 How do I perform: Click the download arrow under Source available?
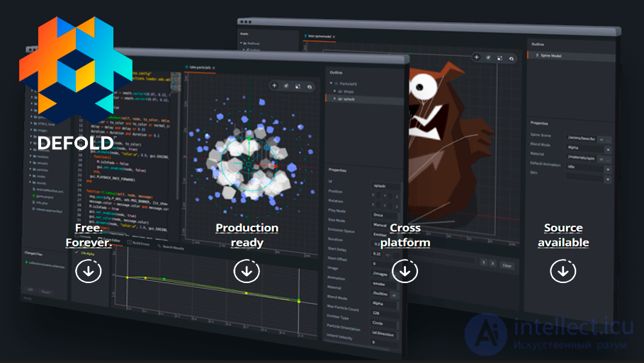tap(563, 271)
